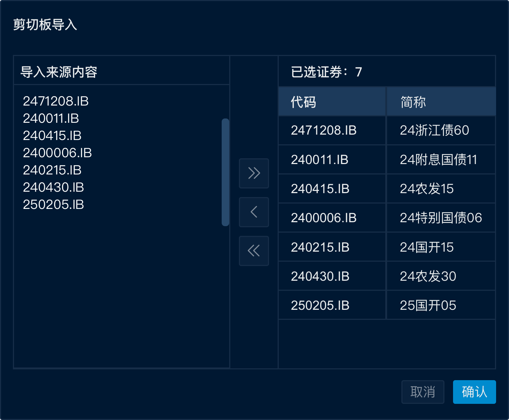Select 240415.IB in the left list
509x420 pixels.
pos(52,136)
